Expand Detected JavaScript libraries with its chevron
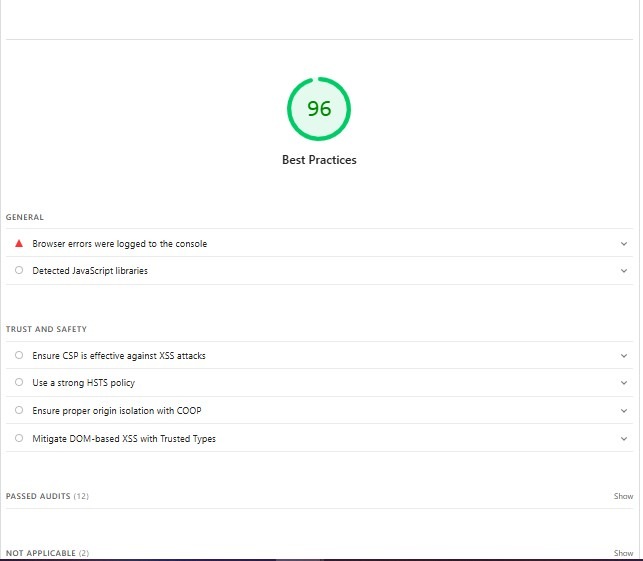 (624, 271)
